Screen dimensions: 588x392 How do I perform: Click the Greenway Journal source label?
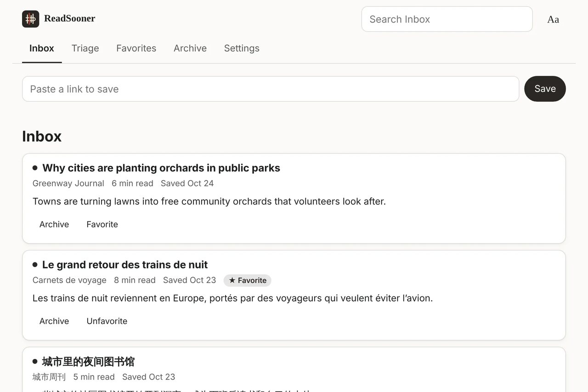(x=68, y=183)
